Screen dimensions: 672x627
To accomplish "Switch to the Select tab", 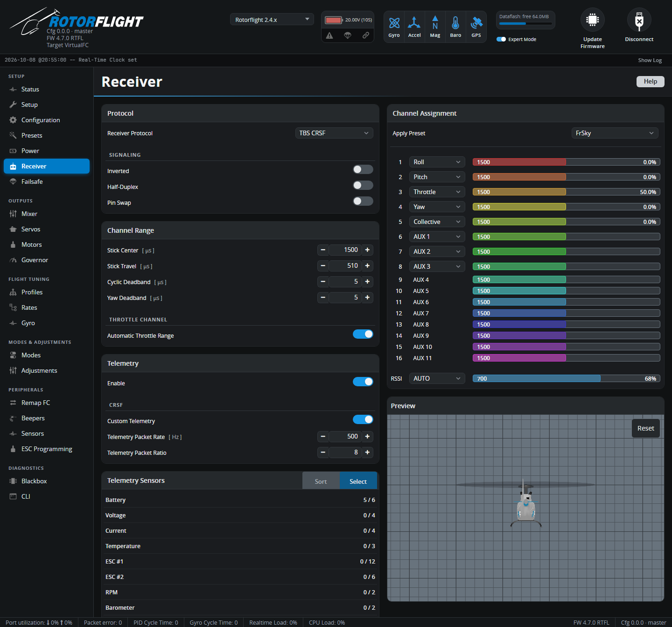I will tap(358, 481).
